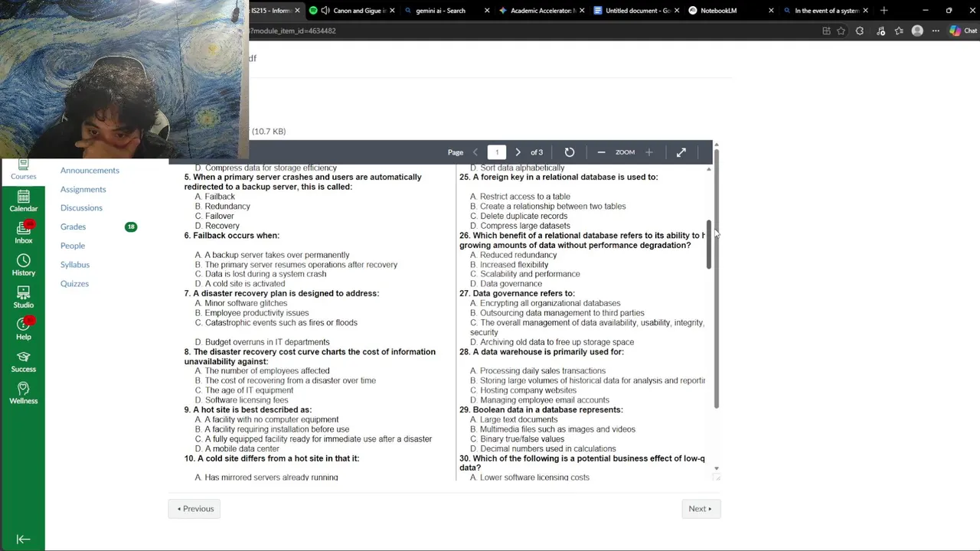Open browser settings and more menu

[936, 31]
